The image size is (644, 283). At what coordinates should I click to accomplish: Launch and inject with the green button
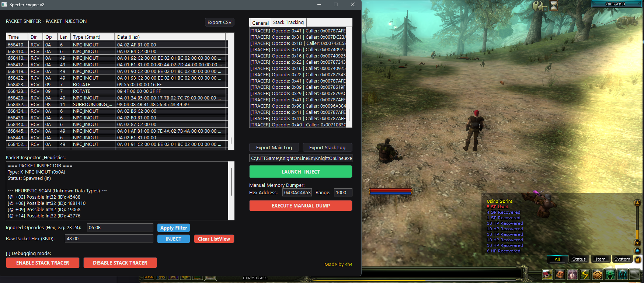pos(301,172)
